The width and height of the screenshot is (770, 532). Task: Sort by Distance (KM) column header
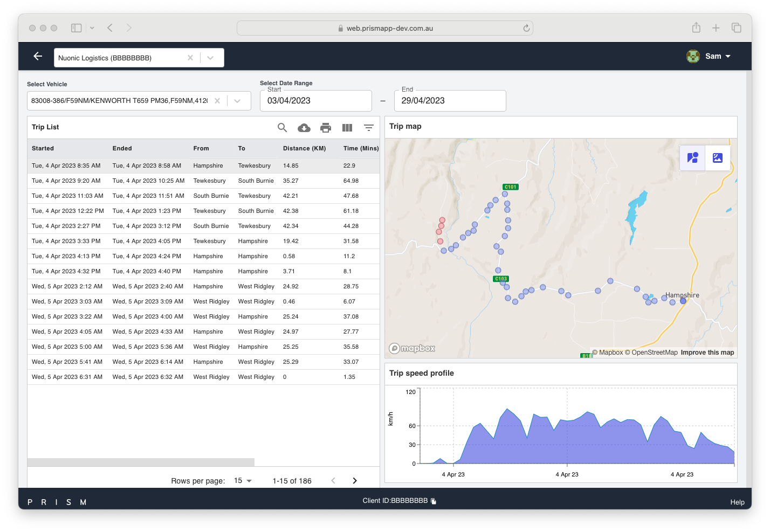coord(304,148)
